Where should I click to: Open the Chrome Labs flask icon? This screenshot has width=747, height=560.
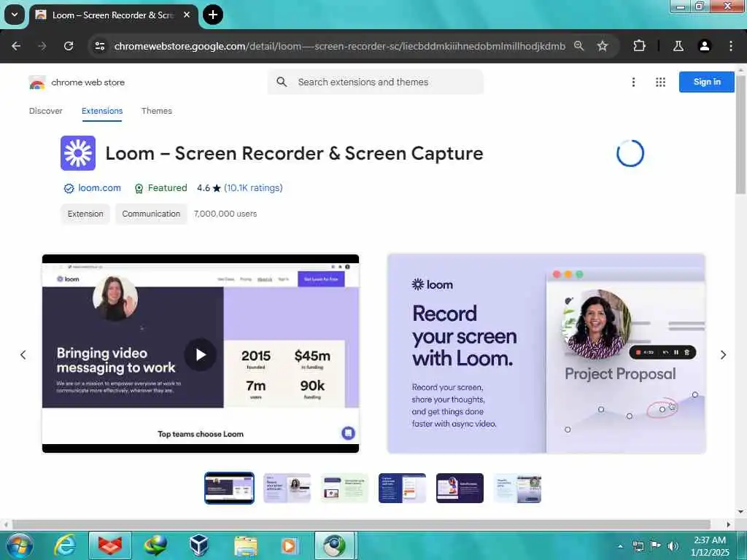click(x=678, y=46)
